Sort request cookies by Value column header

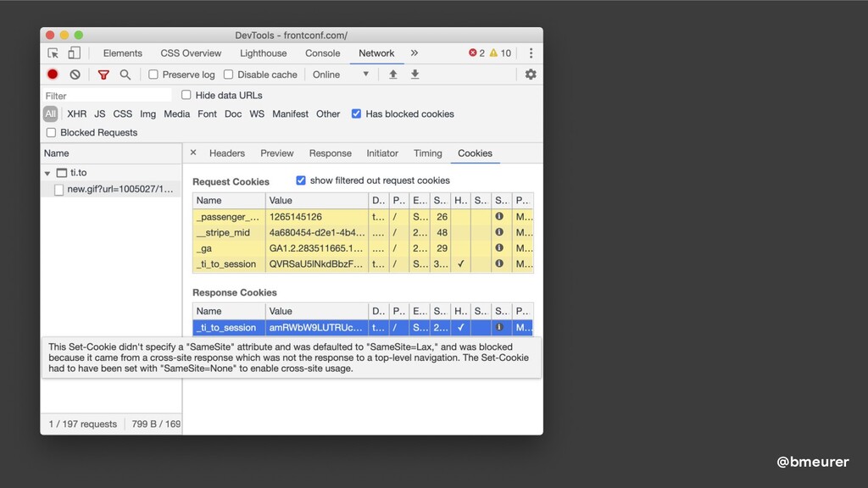click(317, 200)
